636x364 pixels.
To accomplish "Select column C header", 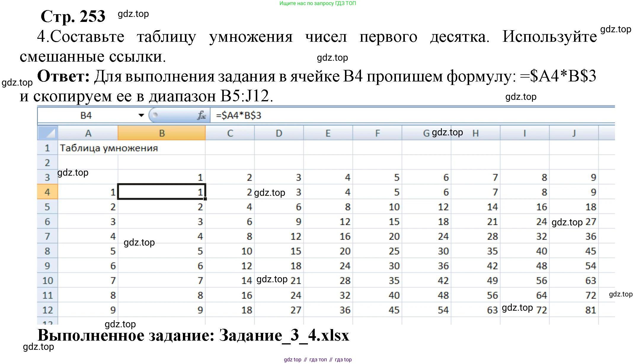I will [230, 133].
